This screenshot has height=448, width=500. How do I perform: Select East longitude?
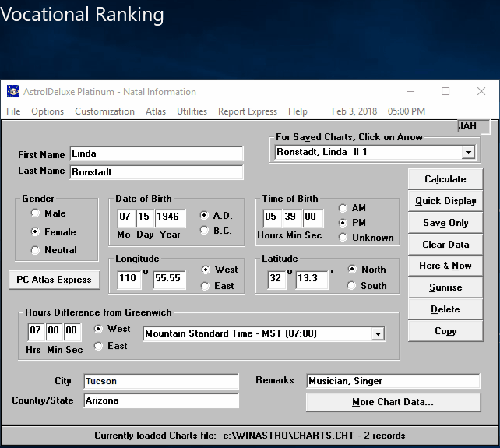(x=206, y=286)
